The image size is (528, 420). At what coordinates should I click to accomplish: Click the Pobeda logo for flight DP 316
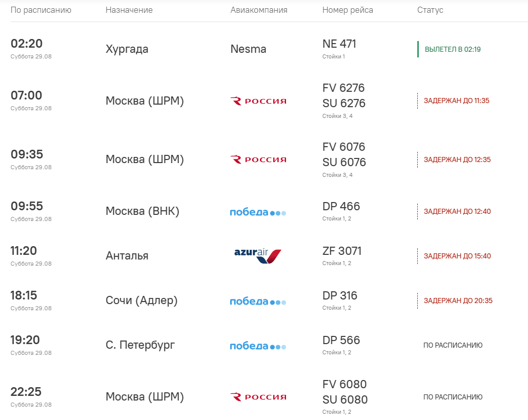[258, 302]
